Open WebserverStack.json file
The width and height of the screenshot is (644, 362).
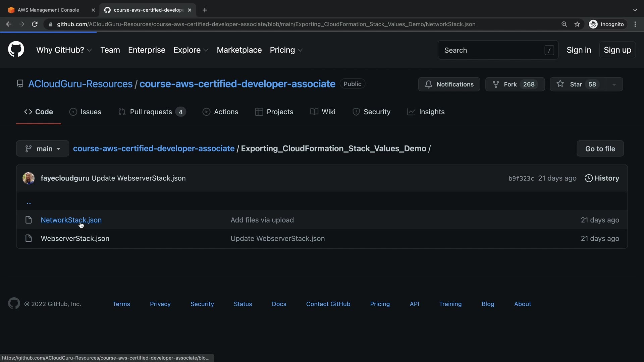[75, 238]
